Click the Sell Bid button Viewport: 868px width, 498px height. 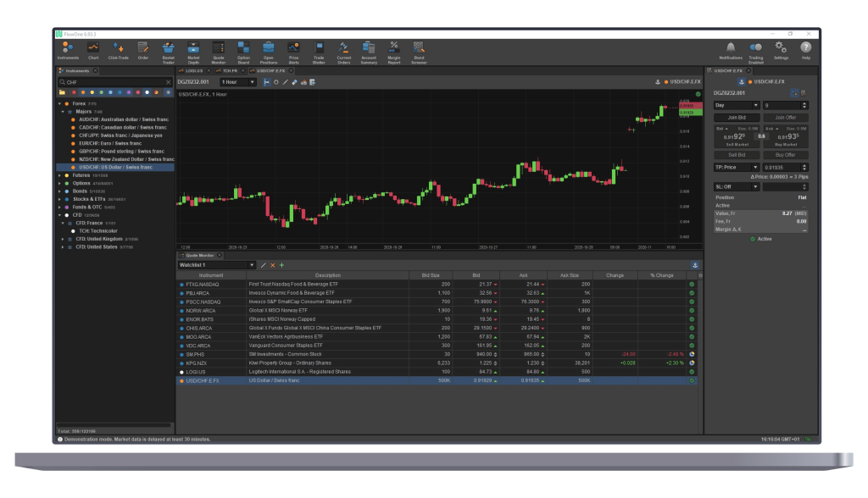tap(737, 155)
